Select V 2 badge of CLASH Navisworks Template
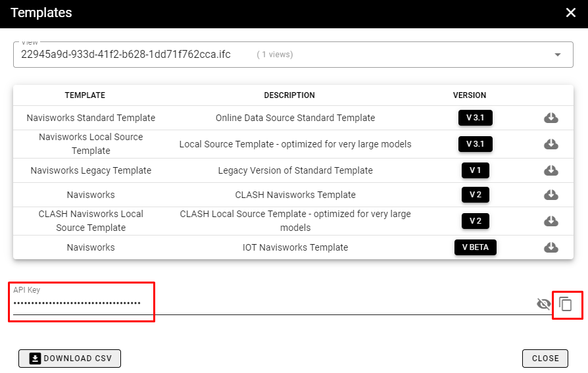This screenshot has height=373, width=588. pos(475,195)
